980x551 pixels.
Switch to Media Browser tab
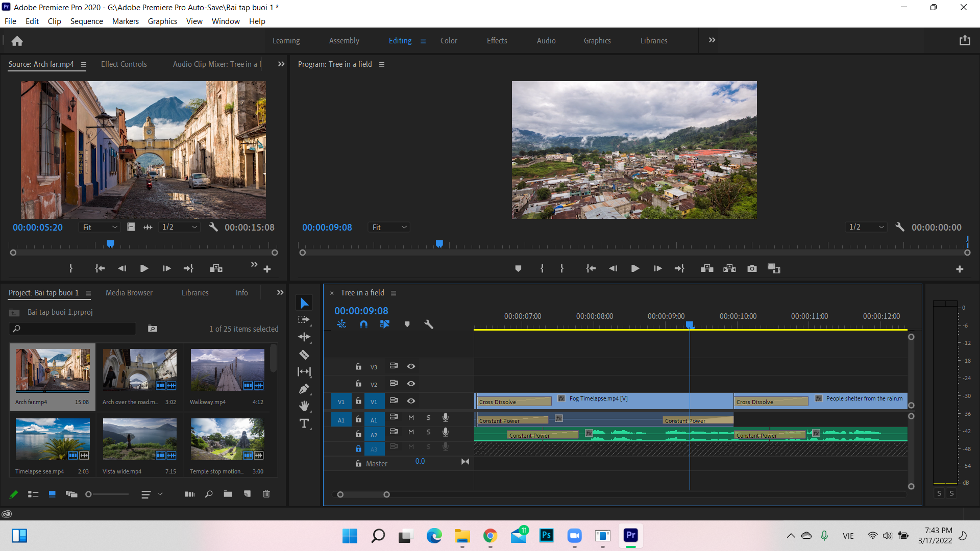coord(129,293)
